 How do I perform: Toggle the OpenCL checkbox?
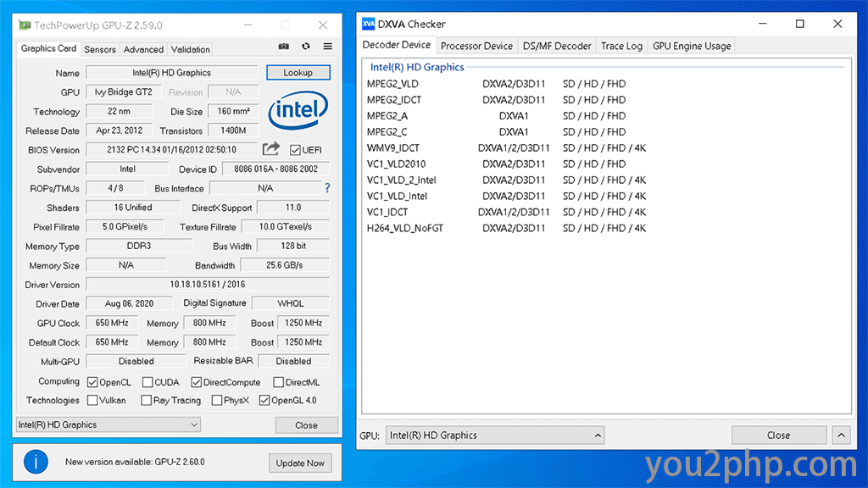point(92,382)
